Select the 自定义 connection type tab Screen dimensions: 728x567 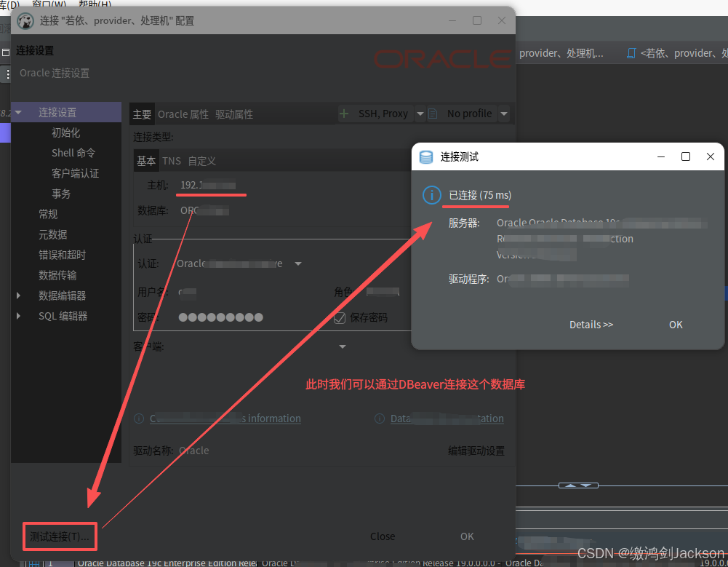(x=202, y=162)
